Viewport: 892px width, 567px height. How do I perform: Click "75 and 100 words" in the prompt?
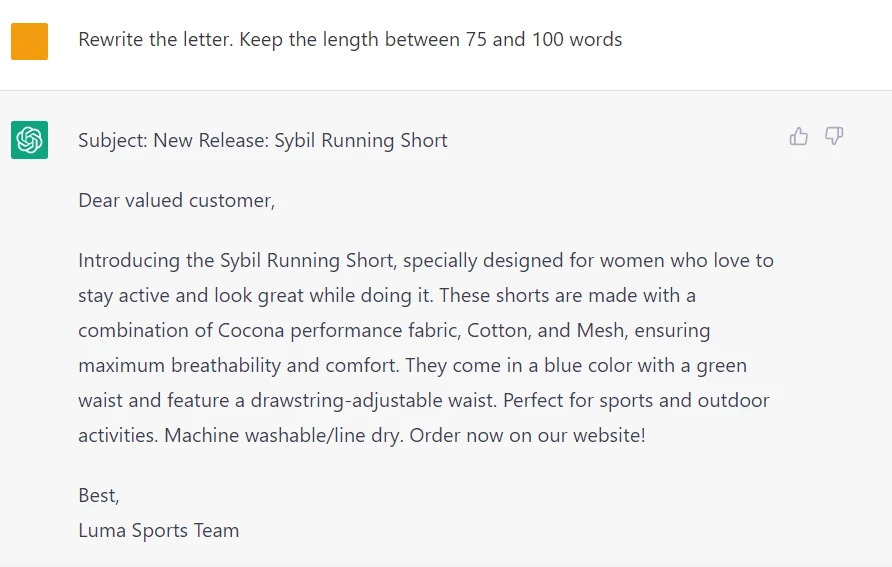point(544,40)
